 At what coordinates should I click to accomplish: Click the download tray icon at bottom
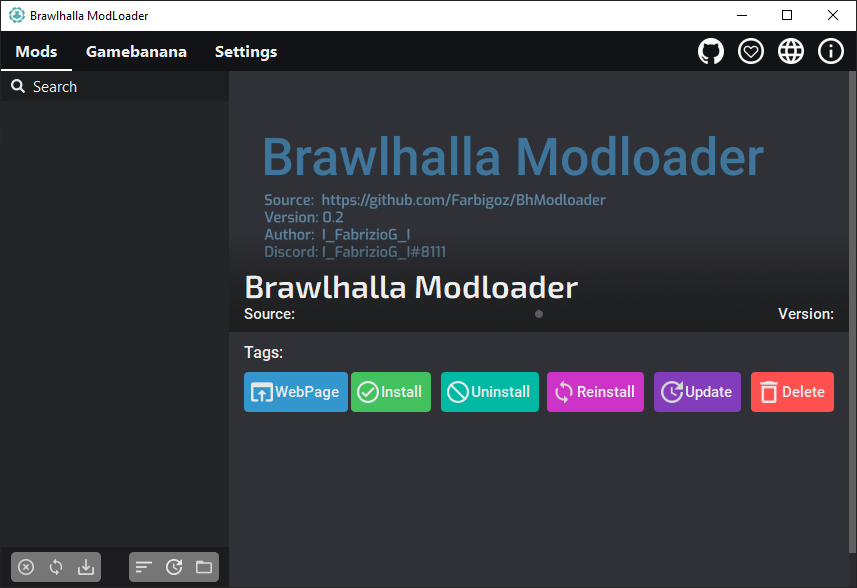tap(86, 567)
